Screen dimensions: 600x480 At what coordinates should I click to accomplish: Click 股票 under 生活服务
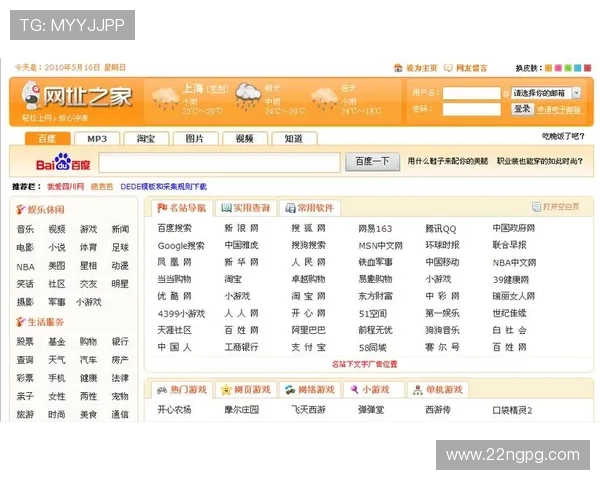pyautogui.click(x=25, y=341)
